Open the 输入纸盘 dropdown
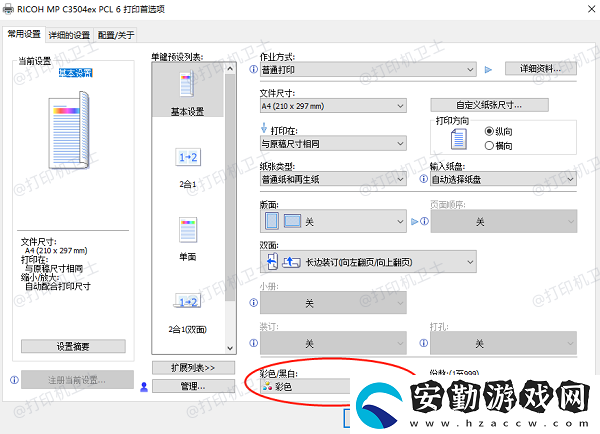 pos(504,179)
